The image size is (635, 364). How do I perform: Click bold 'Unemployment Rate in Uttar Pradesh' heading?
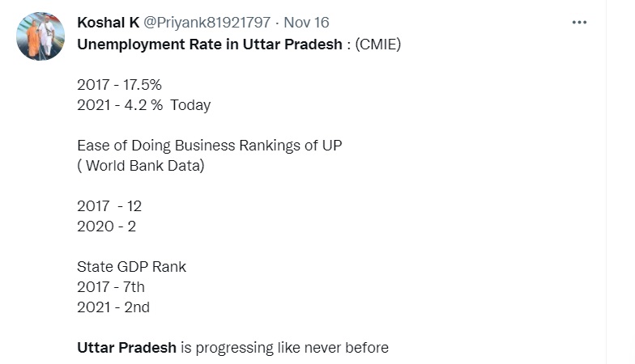point(210,44)
